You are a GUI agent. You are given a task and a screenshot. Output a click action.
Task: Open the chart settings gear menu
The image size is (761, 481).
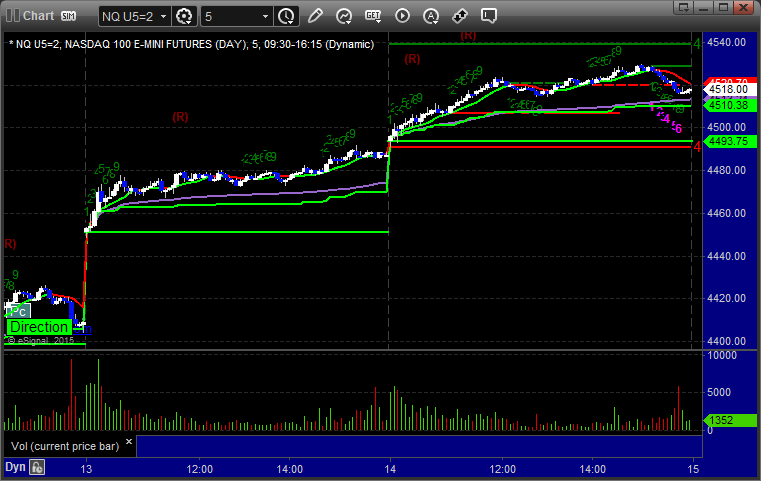point(184,17)
